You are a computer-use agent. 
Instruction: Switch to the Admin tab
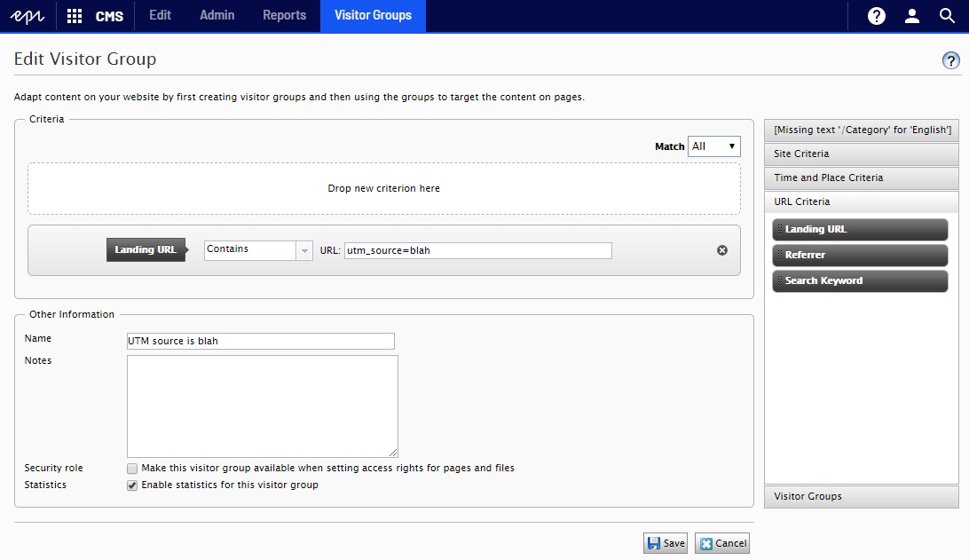[217, 16]
